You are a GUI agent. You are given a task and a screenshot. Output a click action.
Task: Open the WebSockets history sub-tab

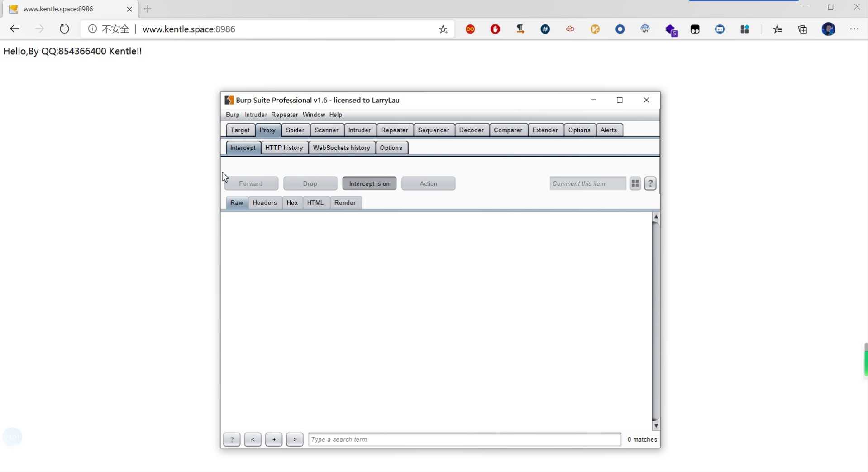click(x=342, y=148)
